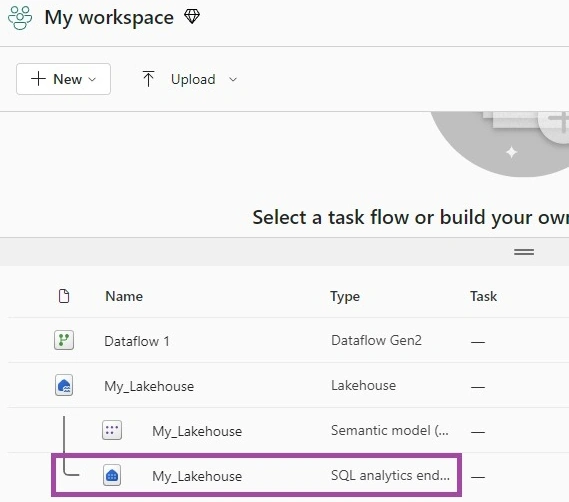Click the Dataflow Gen2 type cell
The image size is (569, 502).
[x=376, y=340]
